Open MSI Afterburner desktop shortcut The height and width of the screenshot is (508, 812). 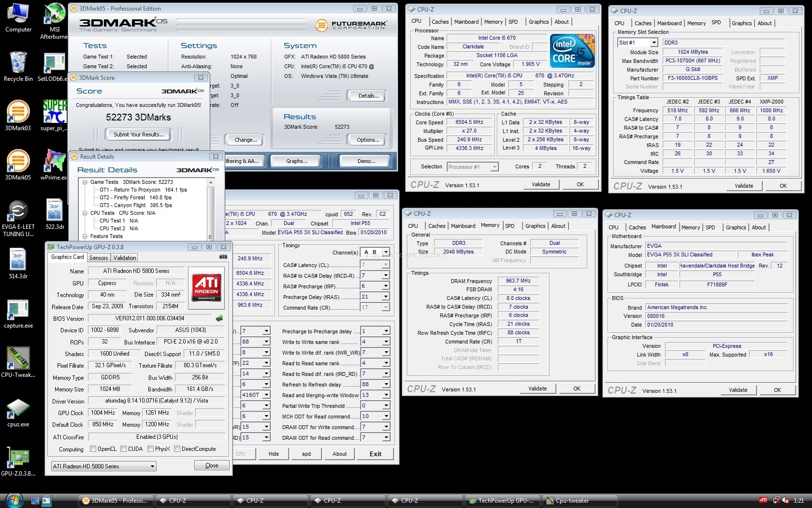pos(55,21)
